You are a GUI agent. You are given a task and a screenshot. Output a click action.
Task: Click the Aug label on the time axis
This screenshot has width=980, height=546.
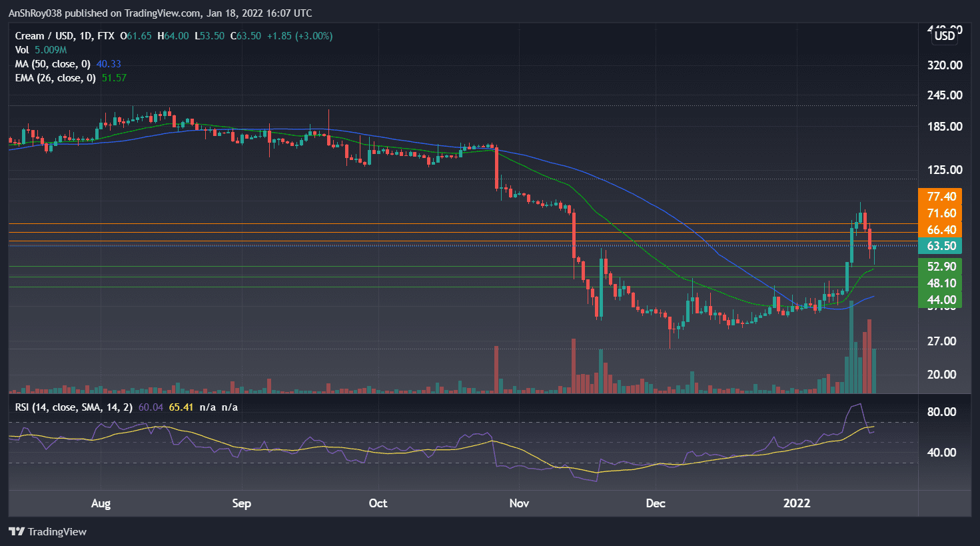tap(101, 503)
